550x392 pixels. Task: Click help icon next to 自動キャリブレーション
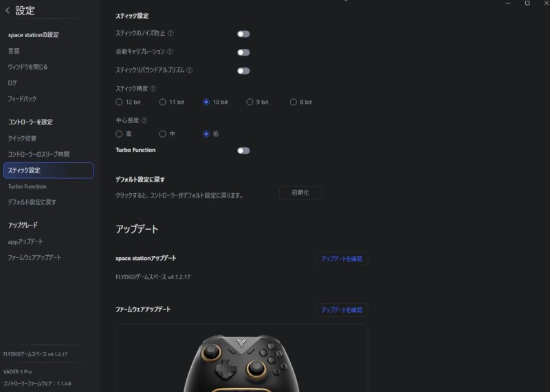pos(170,52)
